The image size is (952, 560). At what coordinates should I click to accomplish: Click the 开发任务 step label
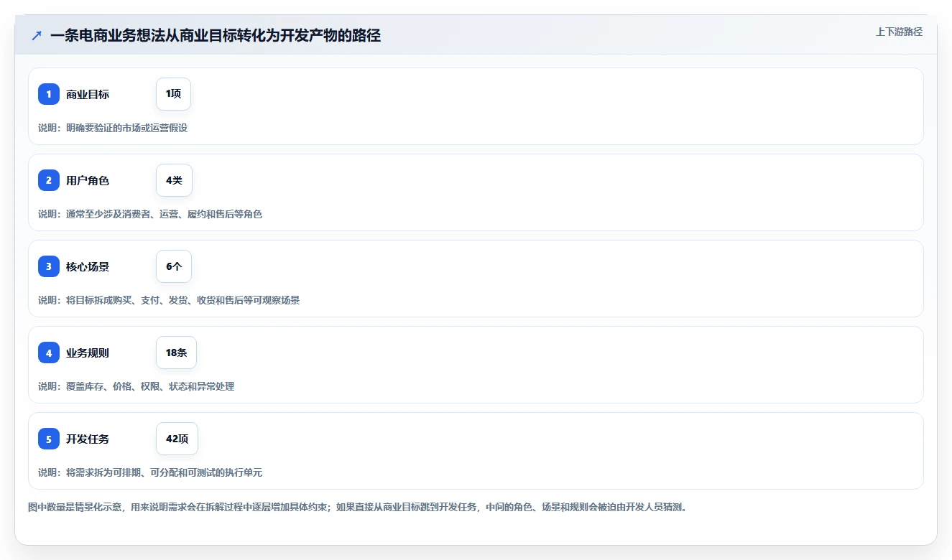(x=88, y=439)
